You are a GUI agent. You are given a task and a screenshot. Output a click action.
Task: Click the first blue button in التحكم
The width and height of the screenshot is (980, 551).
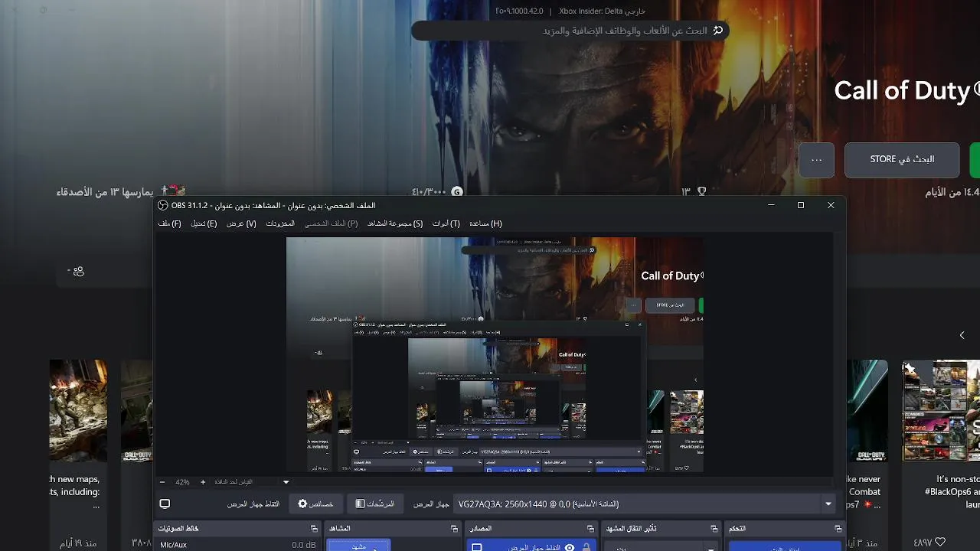tap(784, 546)
